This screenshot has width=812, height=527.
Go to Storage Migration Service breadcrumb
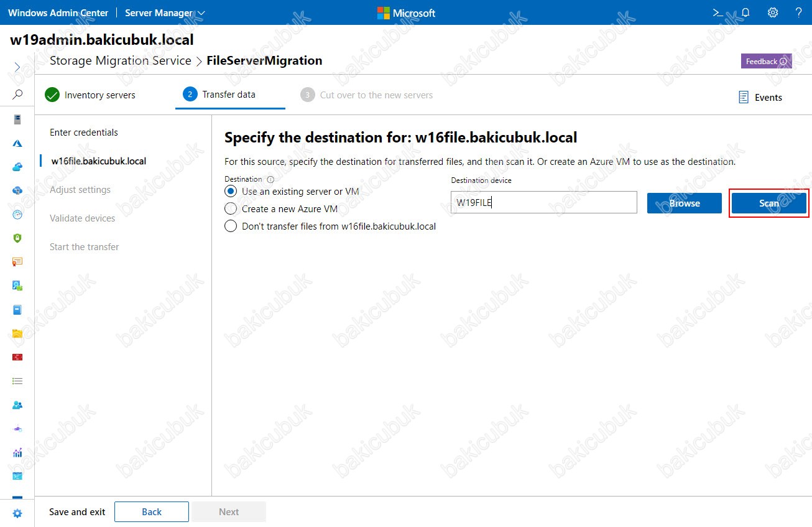point(121,60)
